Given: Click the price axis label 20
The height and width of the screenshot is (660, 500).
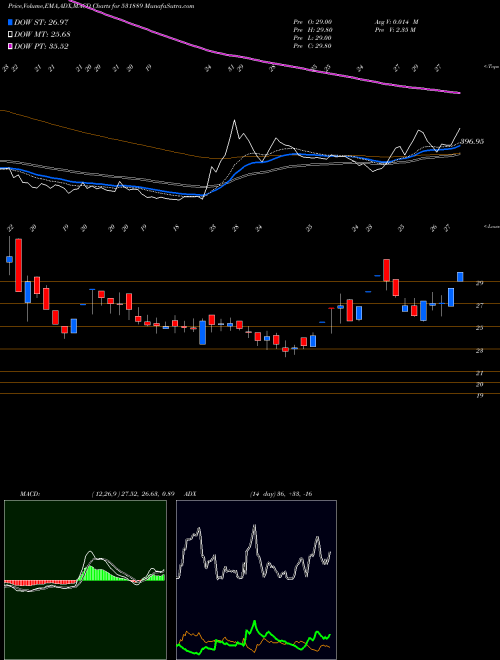Looking at the screenshot, I should tap(479, 384).
